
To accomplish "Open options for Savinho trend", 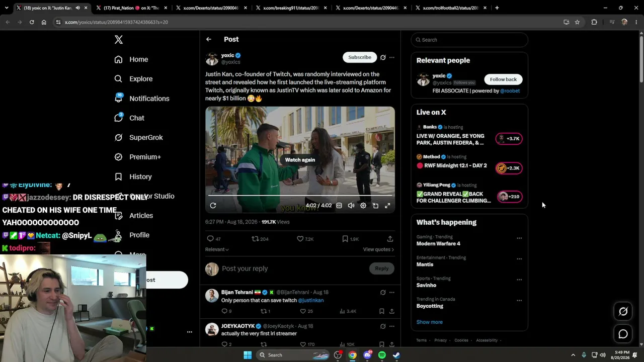I will tap(519, 280).
